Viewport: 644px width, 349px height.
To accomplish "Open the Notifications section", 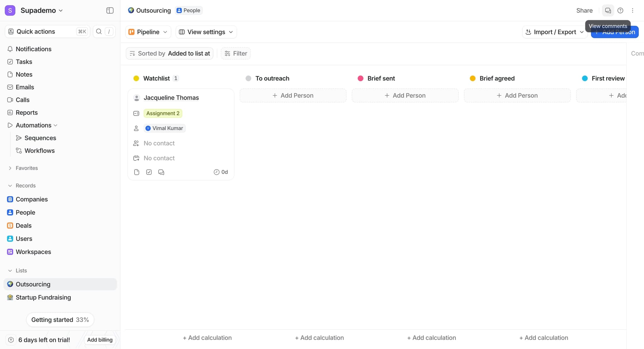I will [x=34, y=49].
